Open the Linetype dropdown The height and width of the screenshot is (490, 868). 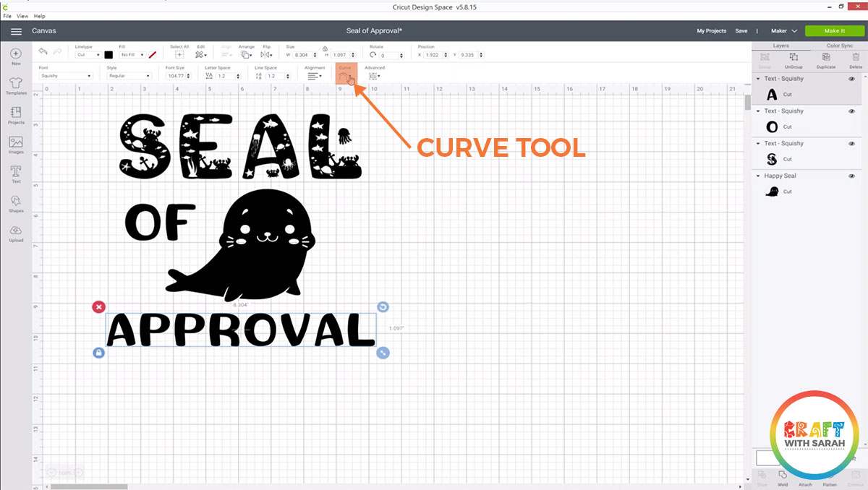[x=88, y=55]
